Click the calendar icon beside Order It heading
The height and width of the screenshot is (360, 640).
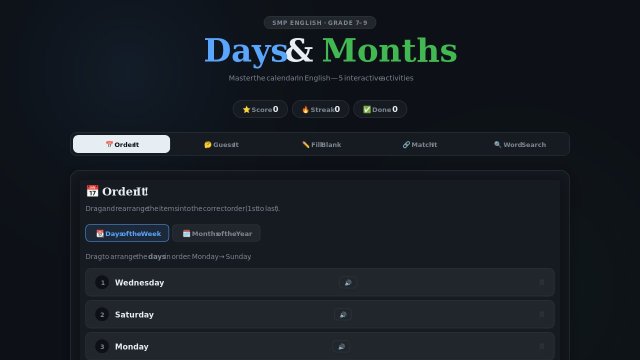pyautogui.click(x=92, y=191)
